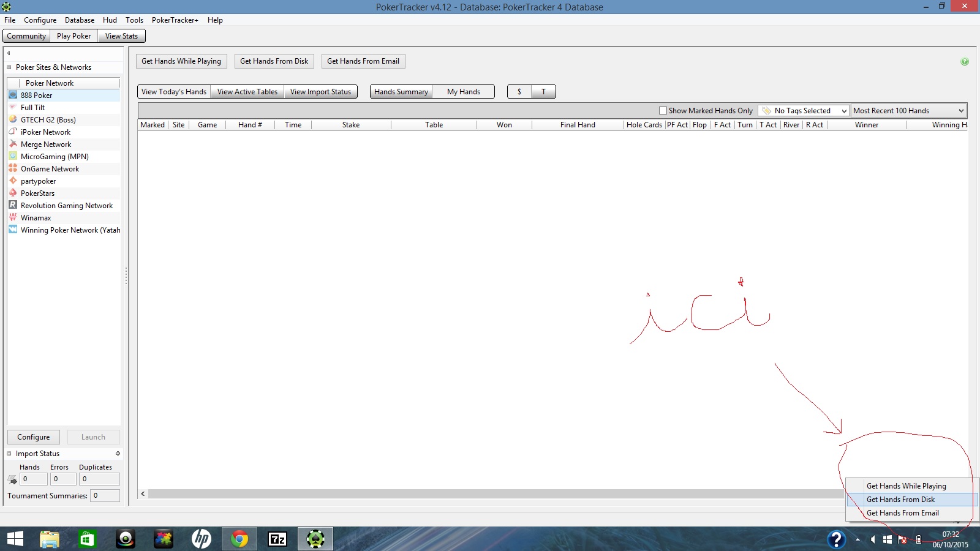Click the Tournament Summaries count field
980x551 pixels.
pos(105,496)
